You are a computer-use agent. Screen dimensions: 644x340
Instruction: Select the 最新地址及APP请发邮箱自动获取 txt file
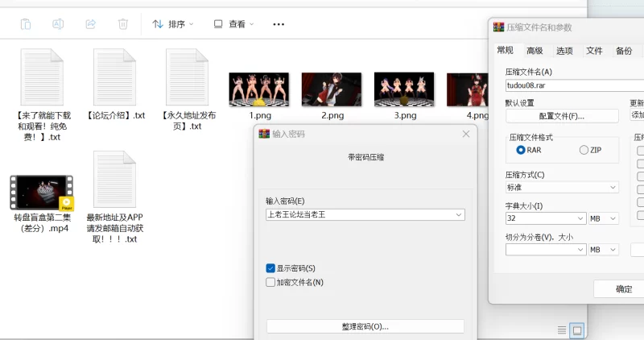pos(114,197)
